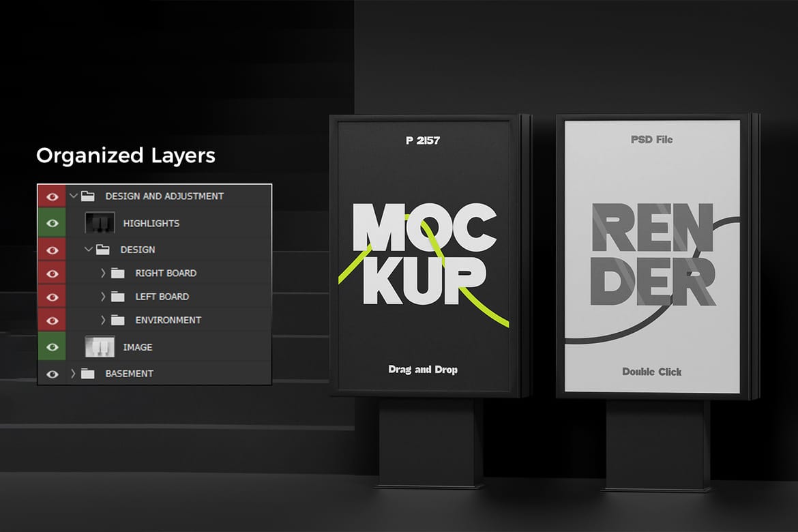Toggle visibility of HIGHLIGHTS layer
798x532 pixels.
[x=52, y=223]
